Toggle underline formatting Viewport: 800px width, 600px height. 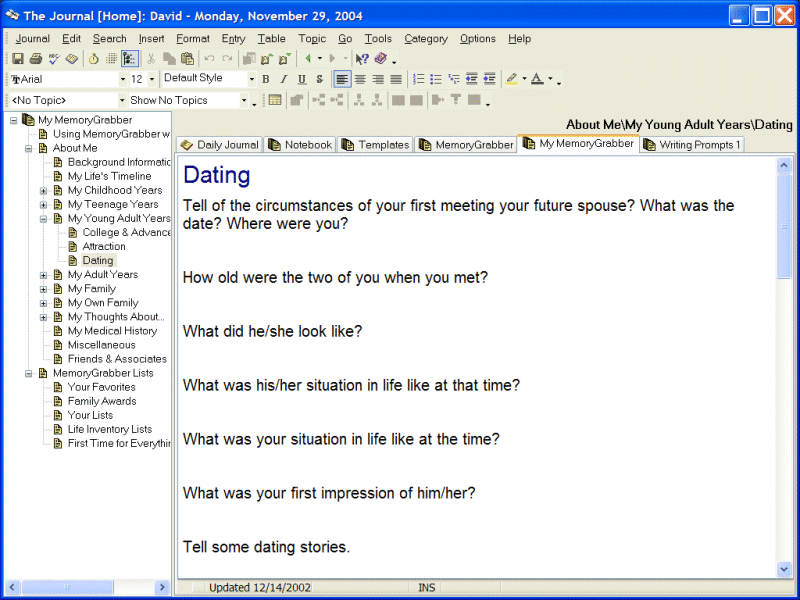(301, 79)
